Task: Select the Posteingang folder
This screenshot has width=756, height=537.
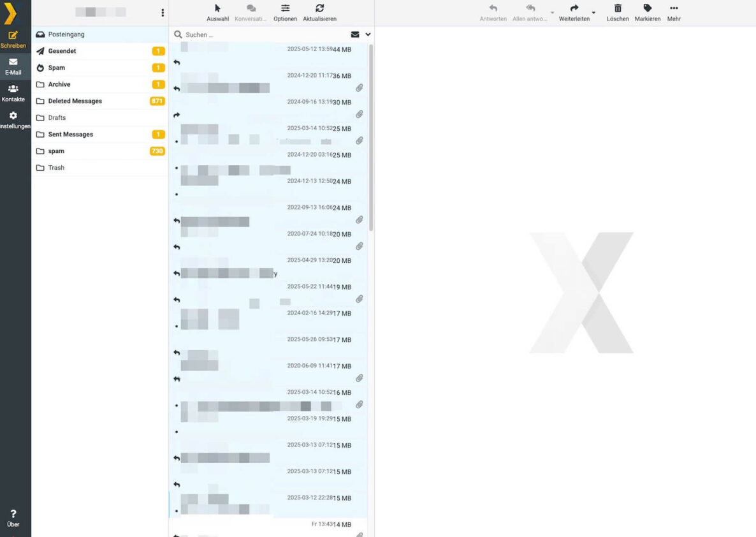Action: (x=66, y=34)
